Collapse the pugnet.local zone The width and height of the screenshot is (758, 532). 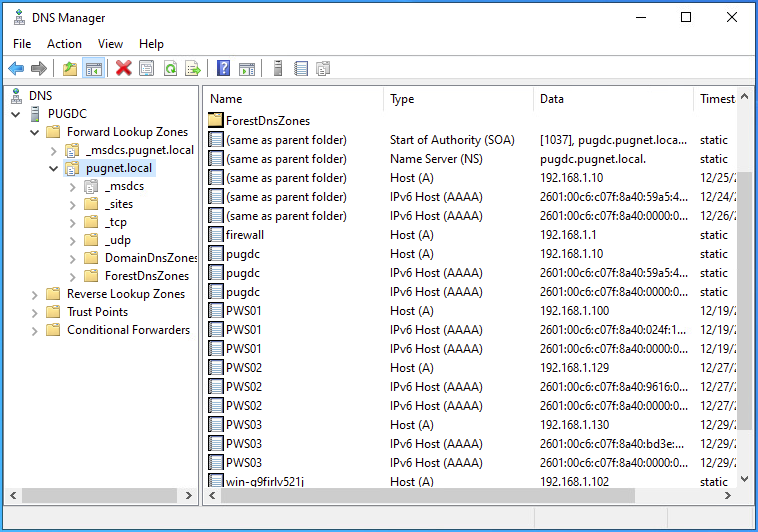click(x=54, y=169)
